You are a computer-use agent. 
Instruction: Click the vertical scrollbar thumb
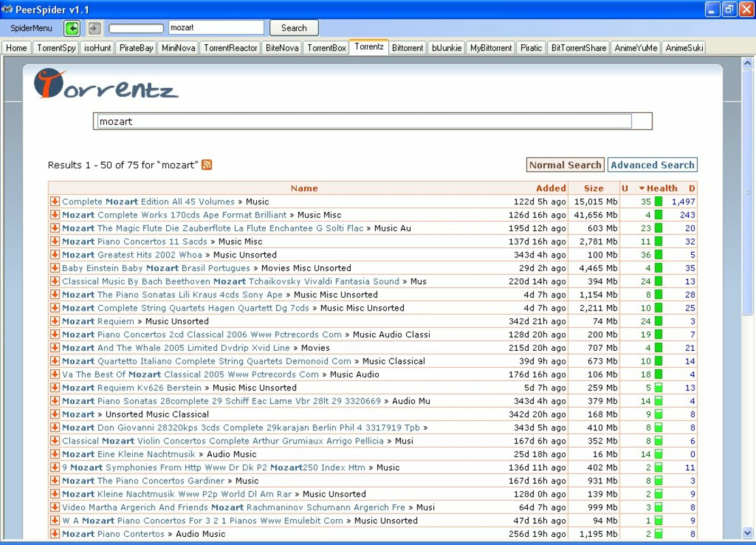(x=747, y=192)
